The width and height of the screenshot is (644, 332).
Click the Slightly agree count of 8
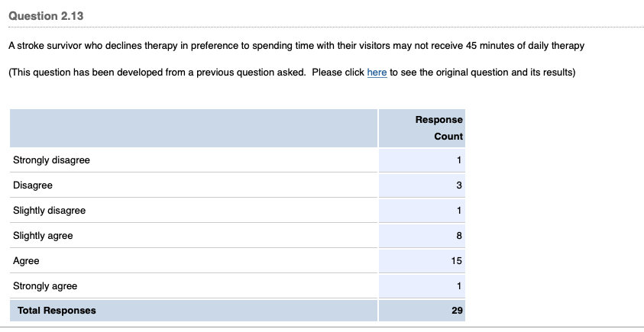[459, 236]
